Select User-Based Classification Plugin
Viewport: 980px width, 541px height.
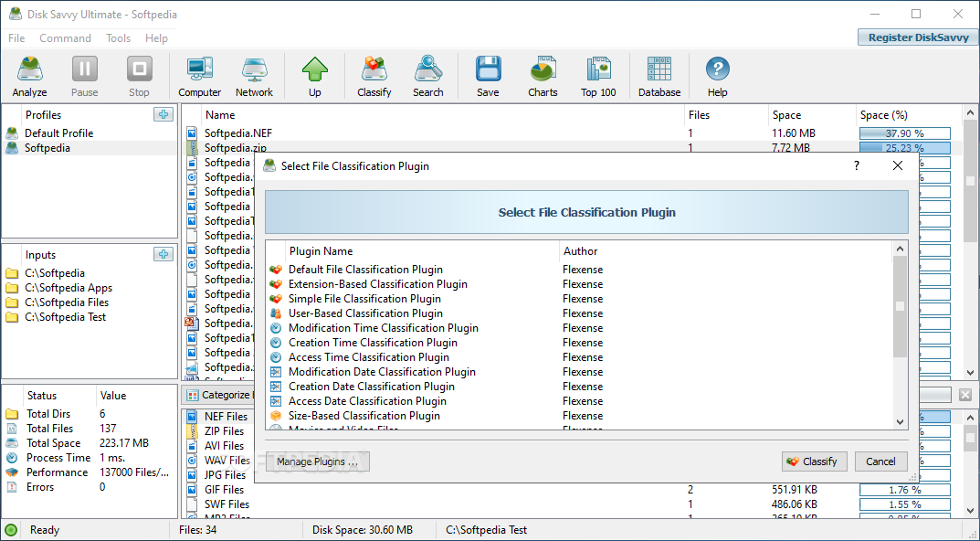pyautogui.click(x=579, y=313)
